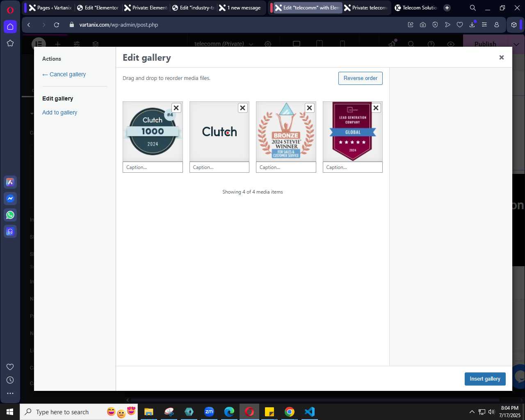Open Google Chrome from the taskbar
Viewport: 525px width, 420px height.
pyautogui.click(x=290, y=412)
